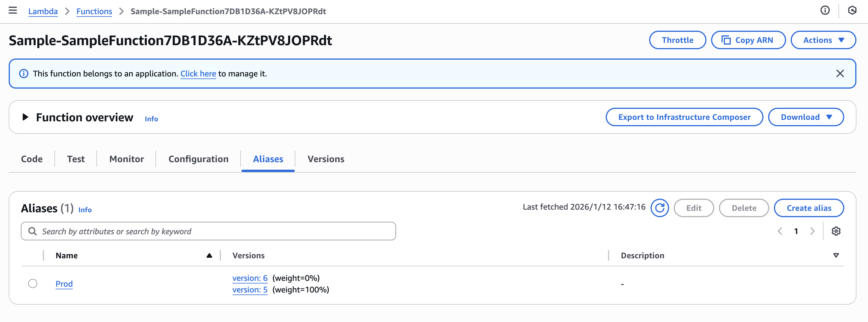Go to next aliases page

coord(812,231)
